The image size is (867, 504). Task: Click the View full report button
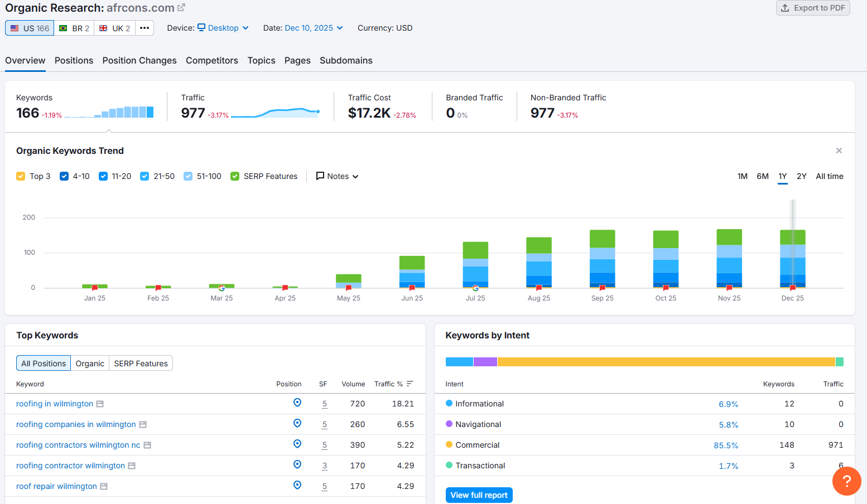click(x=479, y=495)
